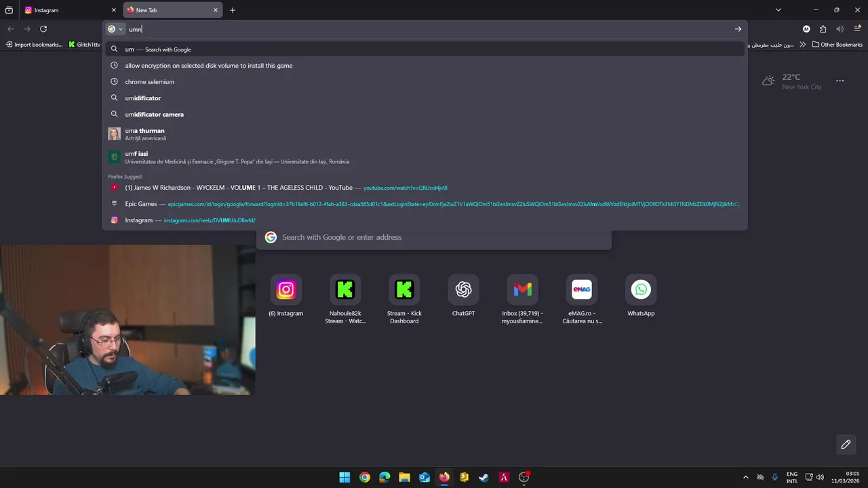This screenshot has width=868, height=488.
Task: Open Windows Start menu
Action: (344, 477)
